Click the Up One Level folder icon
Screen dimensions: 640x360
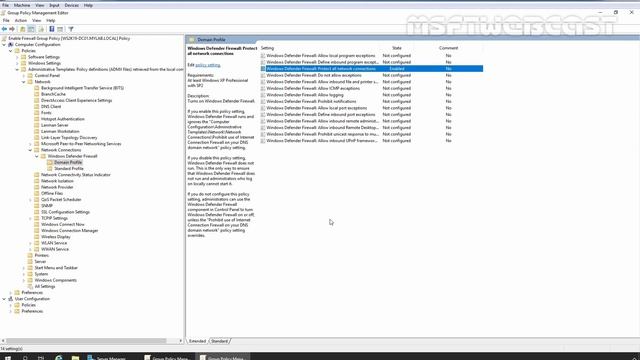coord(22,29)
